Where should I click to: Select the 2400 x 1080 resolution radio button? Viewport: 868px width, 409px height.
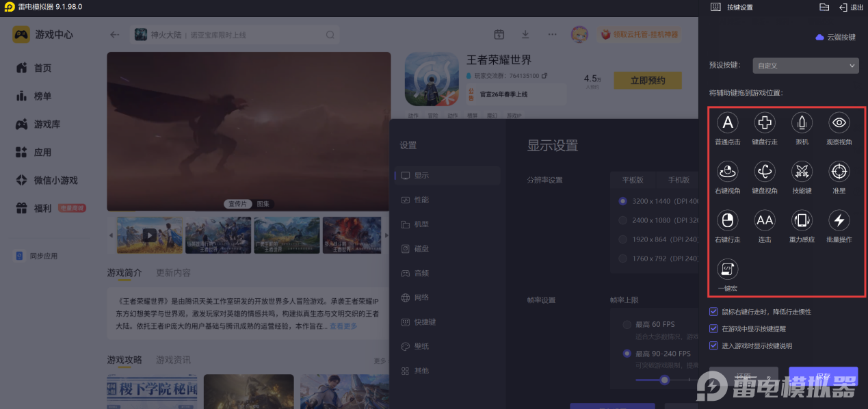coord(622,220)
